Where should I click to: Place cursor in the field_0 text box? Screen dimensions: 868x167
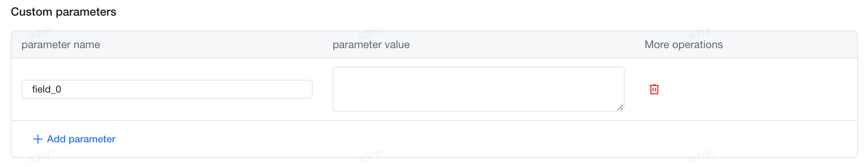(167, 89)
